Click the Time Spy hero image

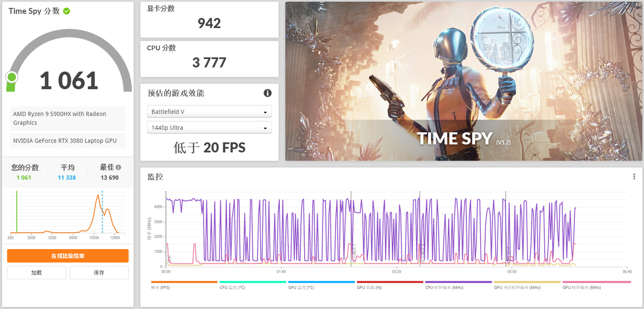(x=463, y=81)
